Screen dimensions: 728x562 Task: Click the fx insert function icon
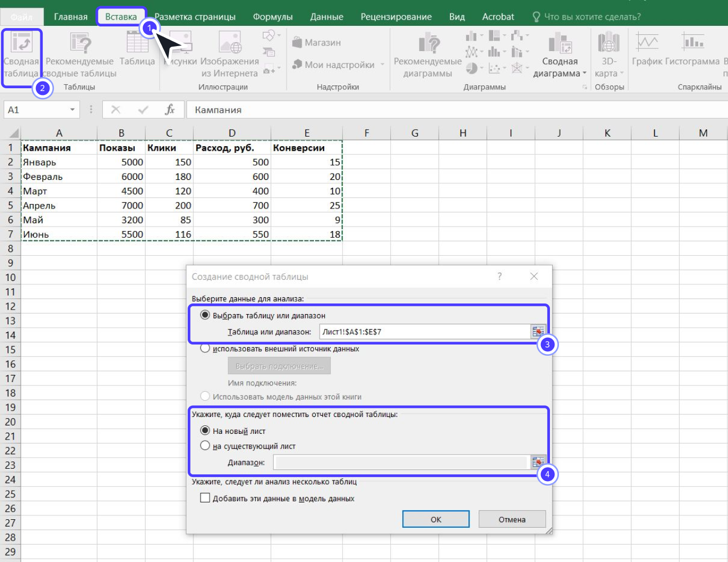[170, 110]
